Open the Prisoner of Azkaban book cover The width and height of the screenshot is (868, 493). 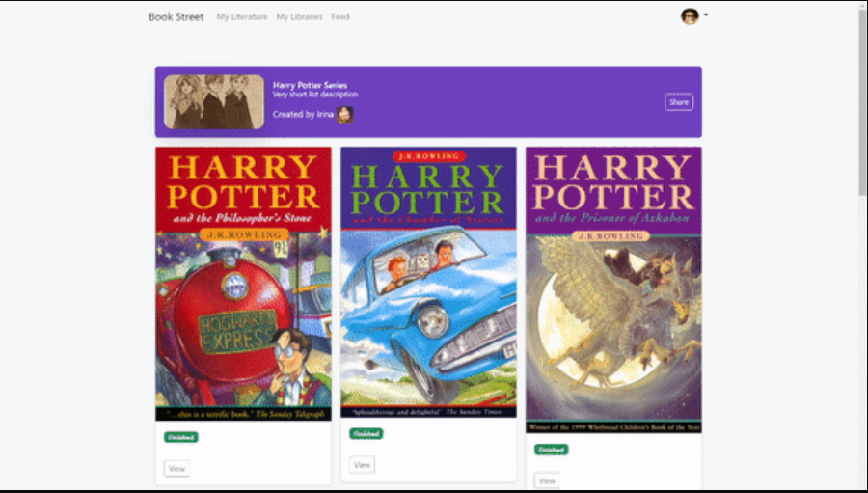[x=613, y=289]
